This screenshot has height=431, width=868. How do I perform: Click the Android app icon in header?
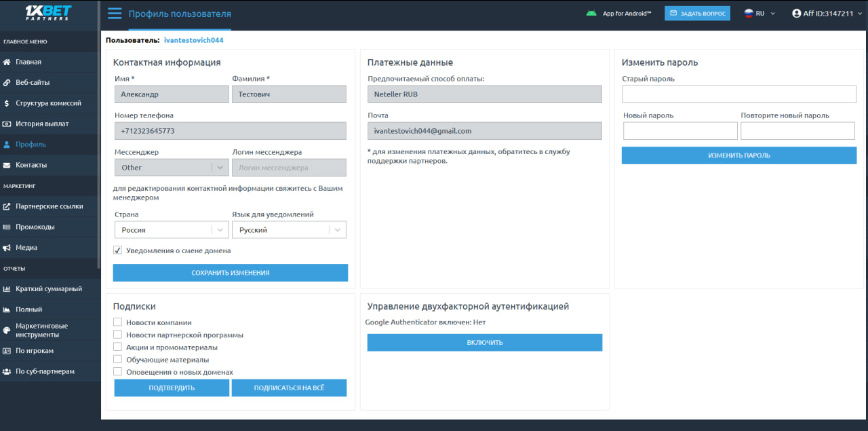pos(591,14)
